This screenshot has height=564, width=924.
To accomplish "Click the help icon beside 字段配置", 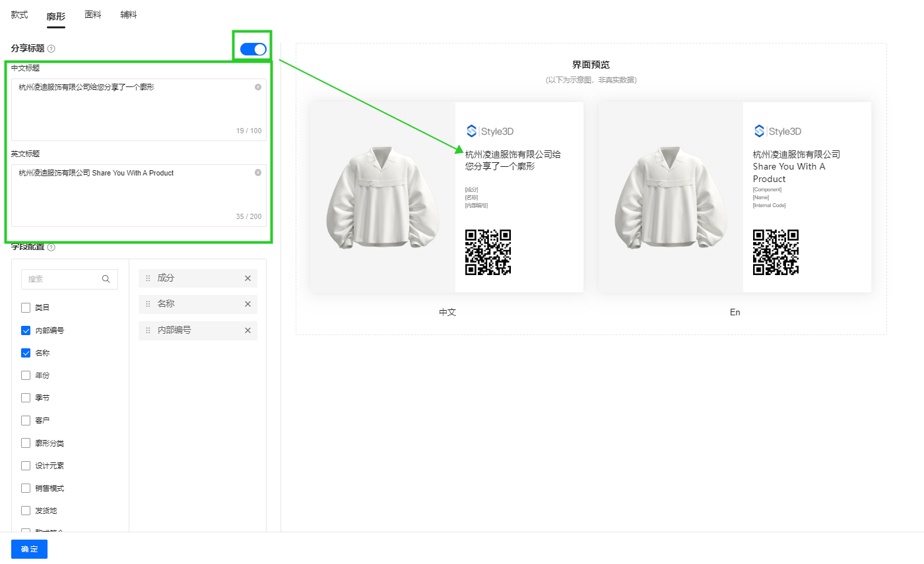I will point(51,247).
